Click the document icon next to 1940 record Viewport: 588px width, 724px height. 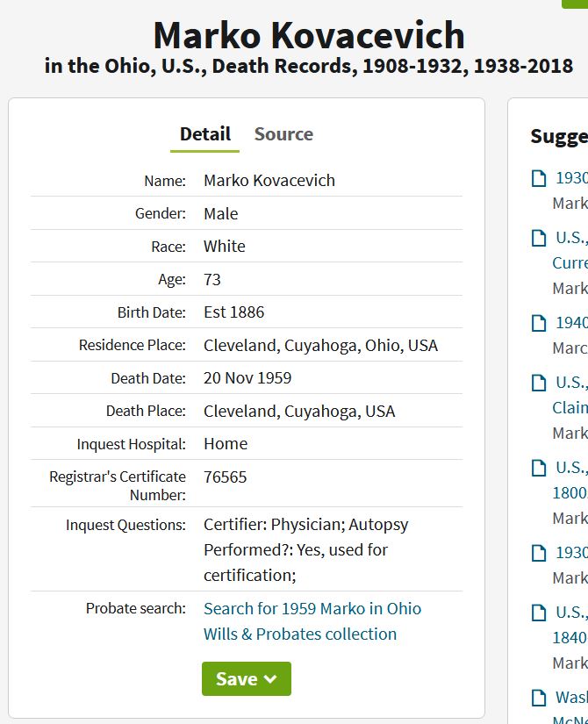coord(540,323)
